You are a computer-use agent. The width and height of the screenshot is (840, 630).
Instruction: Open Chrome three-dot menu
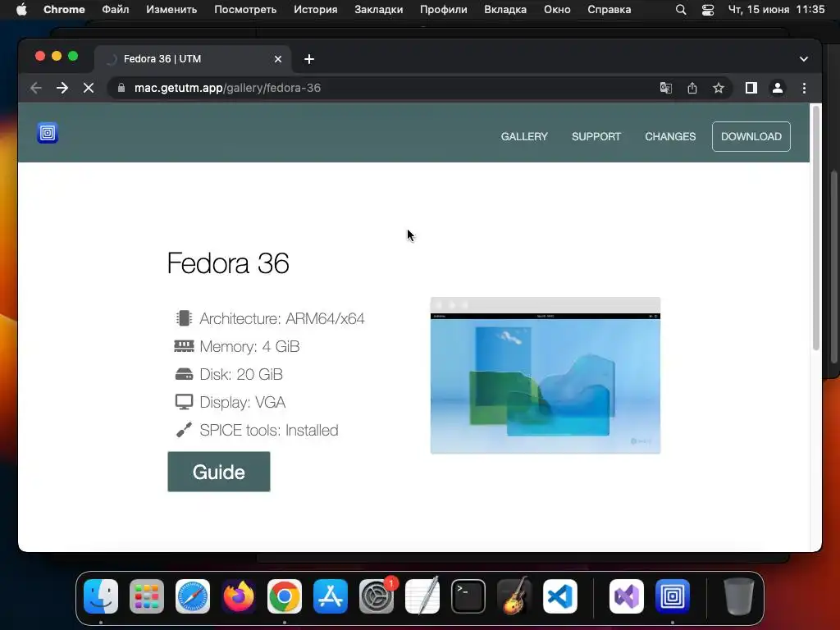(x=804, y=88)
